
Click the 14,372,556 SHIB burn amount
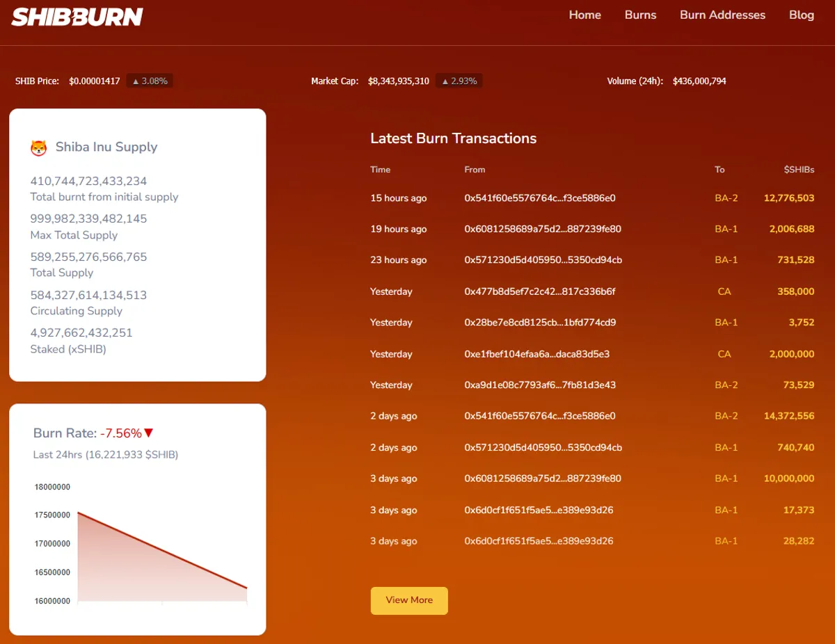[788, 416]
